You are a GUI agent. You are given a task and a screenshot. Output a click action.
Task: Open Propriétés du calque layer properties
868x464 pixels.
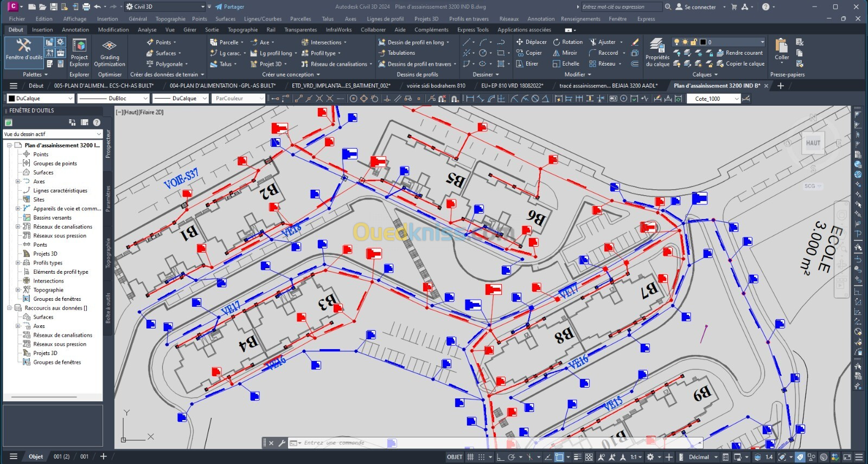[x=658, y=53]
